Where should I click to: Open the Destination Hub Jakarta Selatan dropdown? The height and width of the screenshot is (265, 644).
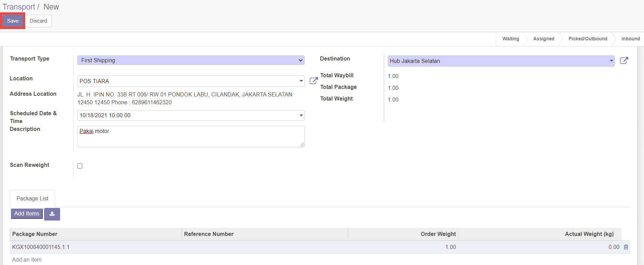[x=501, y=61]
